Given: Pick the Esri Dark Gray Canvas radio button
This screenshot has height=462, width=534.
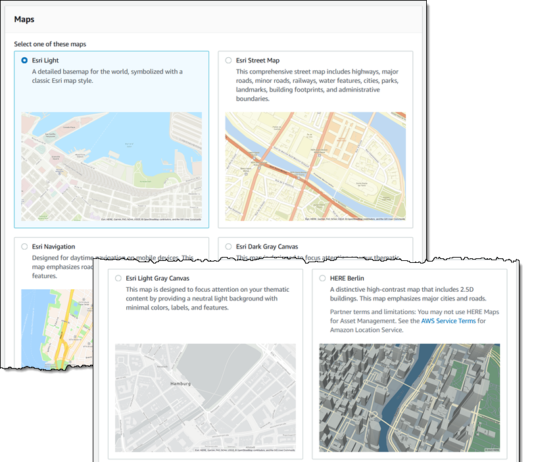Looking at the screenshot, I should click(228, 246).
